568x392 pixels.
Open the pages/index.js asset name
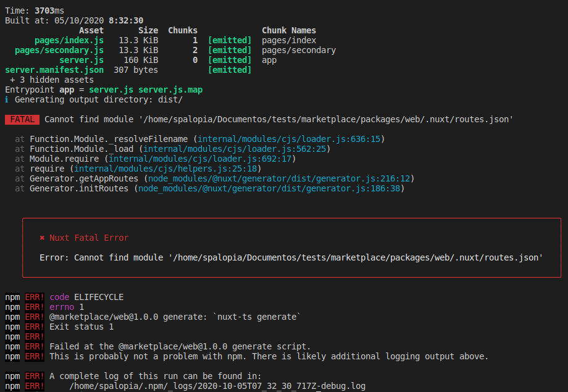(69, 40)
